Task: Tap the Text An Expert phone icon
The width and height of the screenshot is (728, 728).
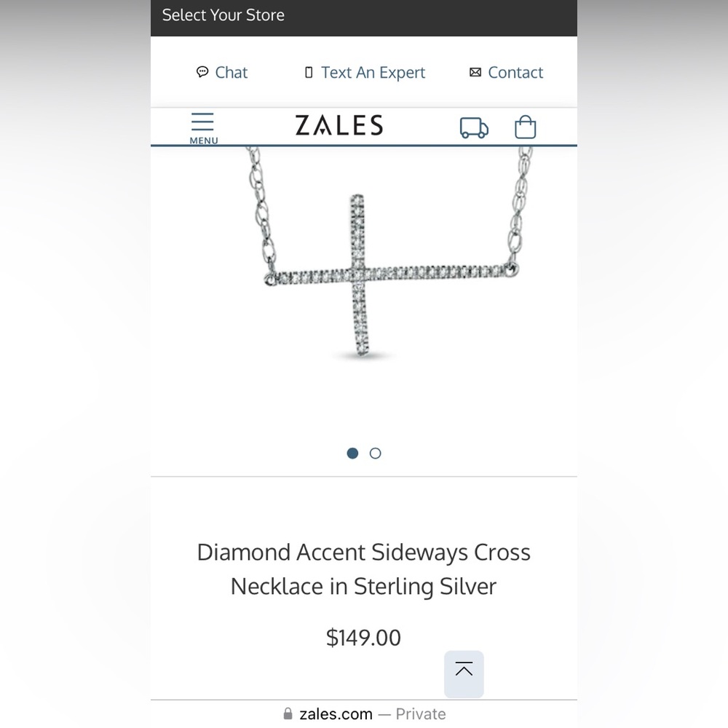Action: pyautogui.click(x=309, y=72)
